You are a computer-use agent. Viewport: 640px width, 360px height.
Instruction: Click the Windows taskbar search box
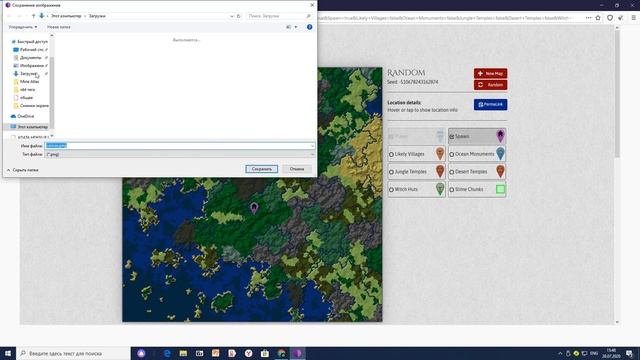pyautogui.click(x=73, y=353)
